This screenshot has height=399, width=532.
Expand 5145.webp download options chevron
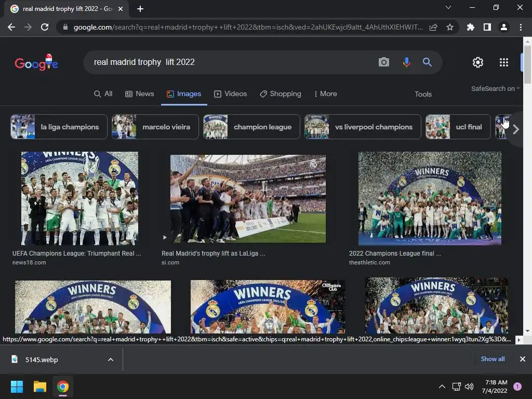(111, 360)
